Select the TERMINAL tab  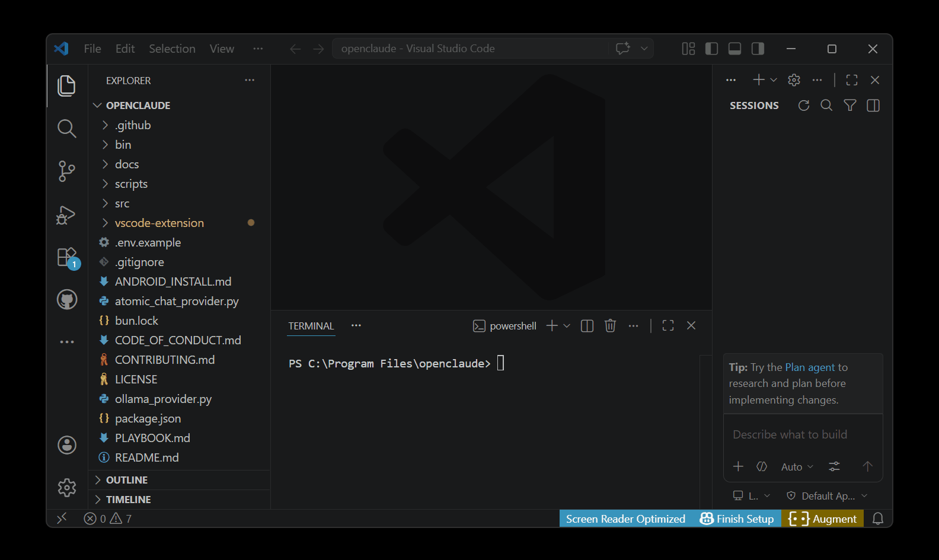pos(311,326)
